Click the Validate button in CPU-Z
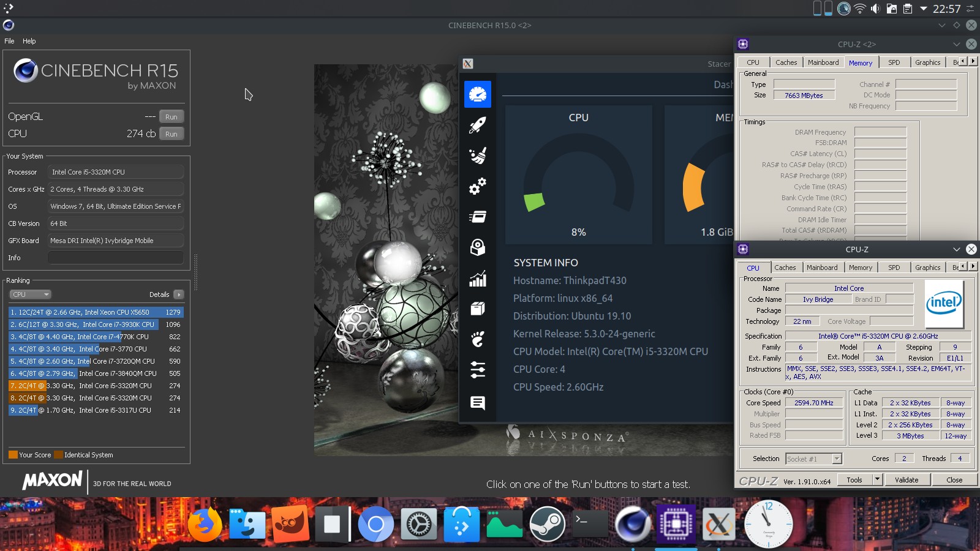 click(906, 480)
